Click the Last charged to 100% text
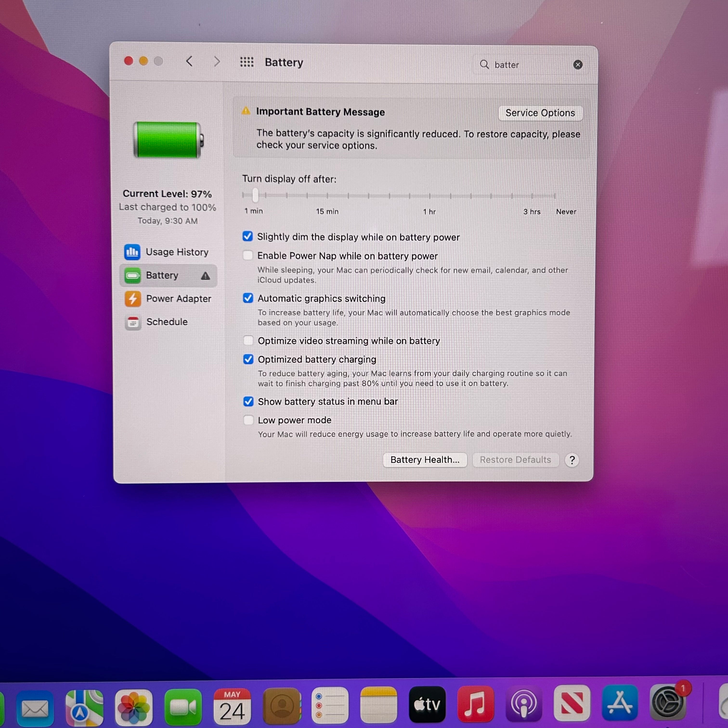This screenshot has width=728, height=728. (167, 207)
